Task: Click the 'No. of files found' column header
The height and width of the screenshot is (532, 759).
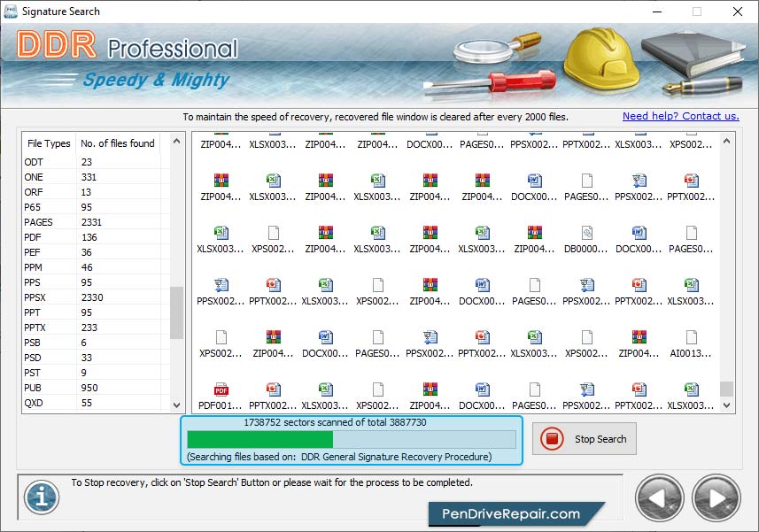Action: pos(118,143)
